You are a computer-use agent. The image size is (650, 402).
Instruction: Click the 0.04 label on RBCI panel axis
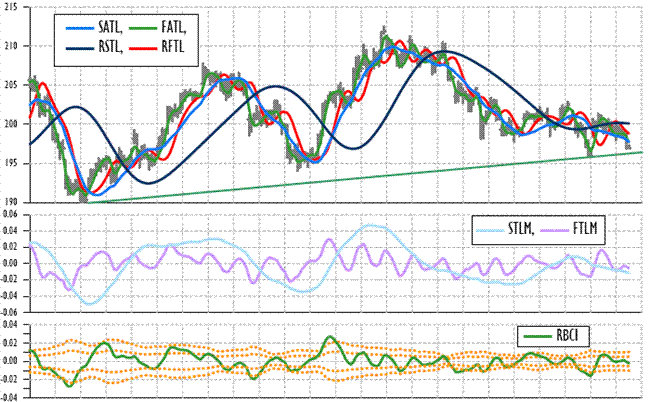pos(10,325)
